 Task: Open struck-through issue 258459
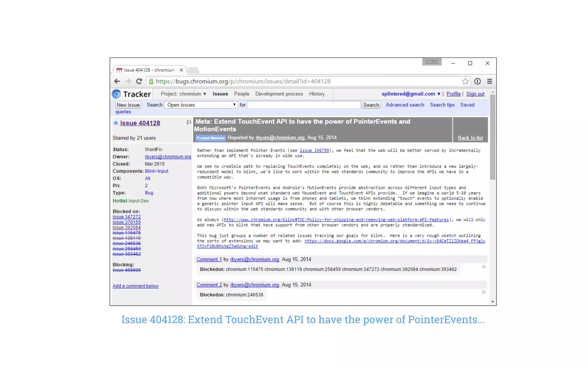click(127, 249)
